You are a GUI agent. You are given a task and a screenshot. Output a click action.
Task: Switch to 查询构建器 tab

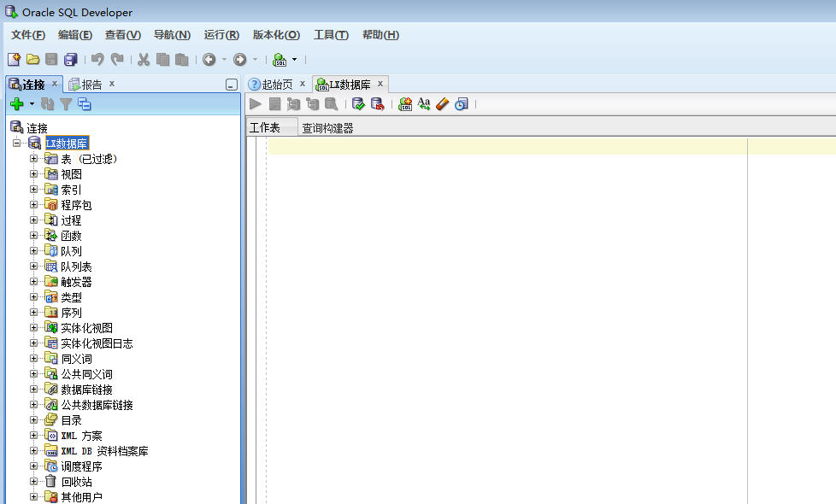coord(327,128)
